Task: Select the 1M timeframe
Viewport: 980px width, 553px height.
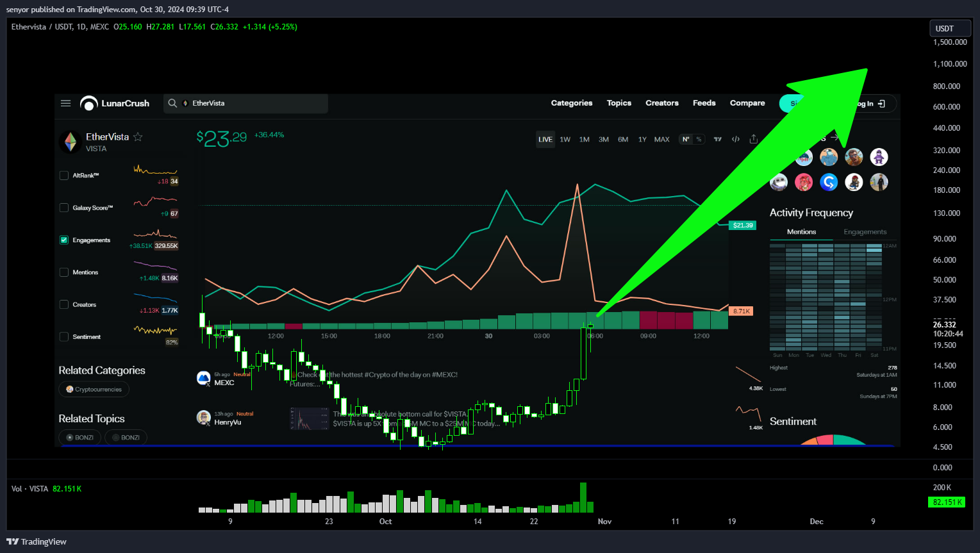Action: (x=585, y=140)
